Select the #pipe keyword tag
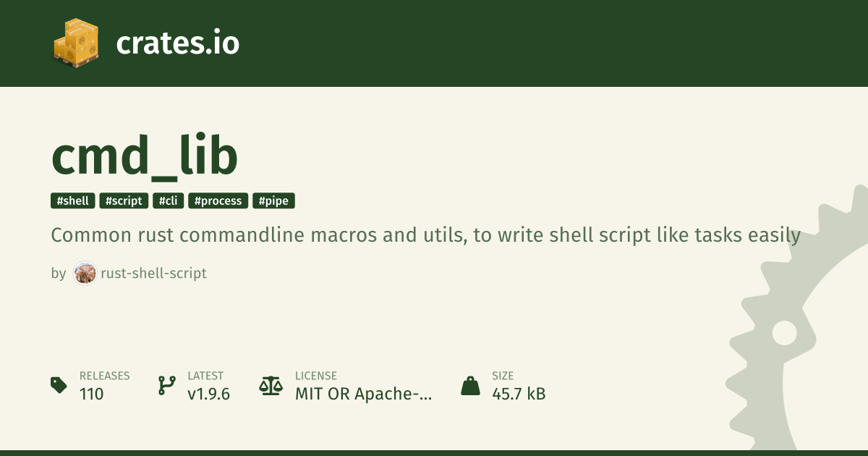Viewport: 868px width, 456px height. [274, 201]
